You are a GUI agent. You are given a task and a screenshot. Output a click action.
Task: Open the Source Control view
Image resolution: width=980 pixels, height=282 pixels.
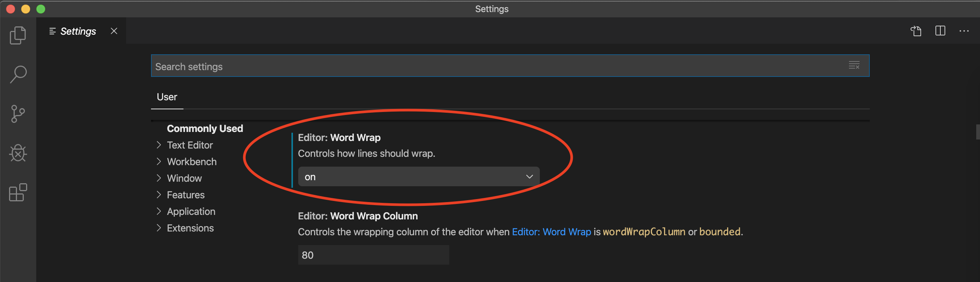click(x=18, y=113)
